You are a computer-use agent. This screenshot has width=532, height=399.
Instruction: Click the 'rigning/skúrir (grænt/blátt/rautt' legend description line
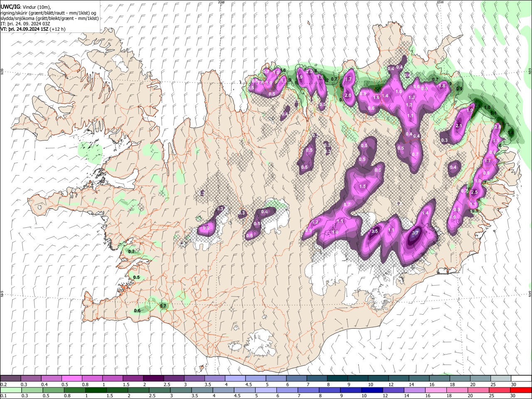(x=48, y=12)
